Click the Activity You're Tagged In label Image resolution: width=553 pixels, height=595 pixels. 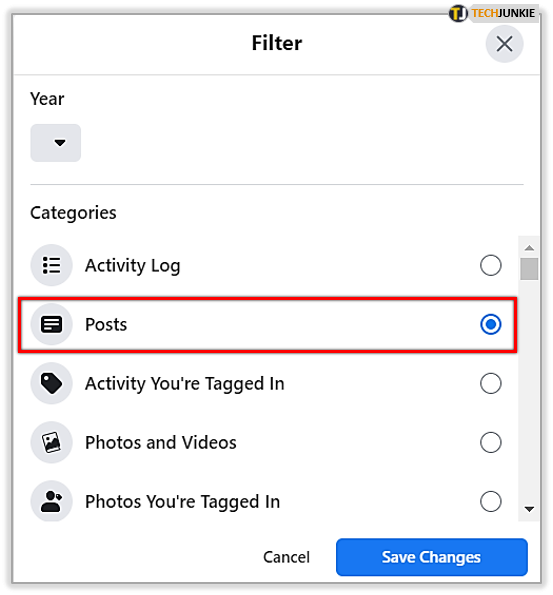coord(184,384)
